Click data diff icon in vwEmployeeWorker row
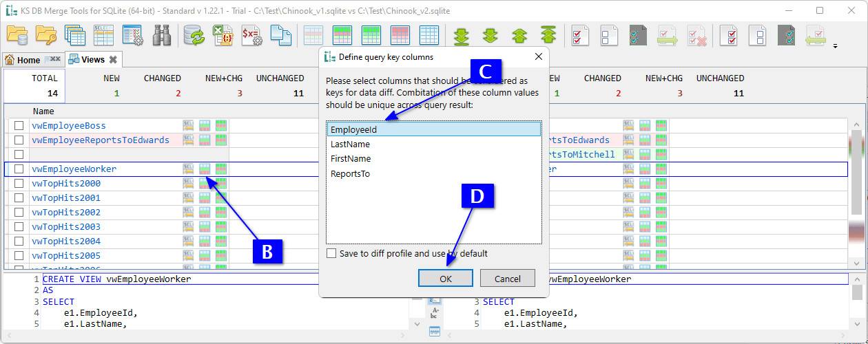Viewport: 868px width, 344px height. [205, 169]
